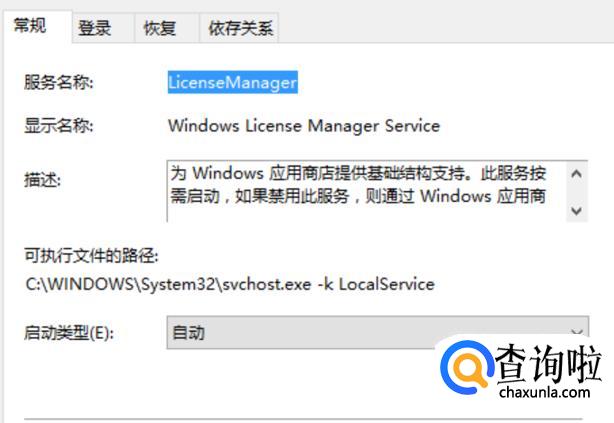Expand the startup type dropdown chevron
The image size is (614, 423).
click(576, 332)
